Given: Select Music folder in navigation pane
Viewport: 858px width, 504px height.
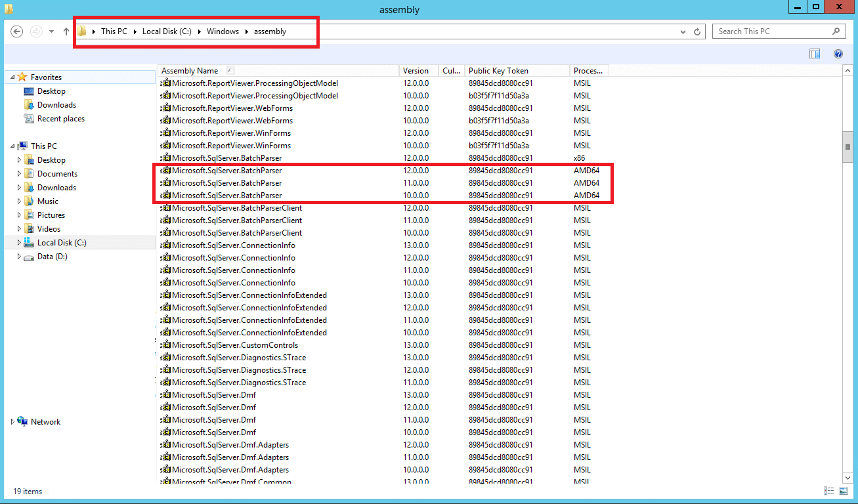Looking at the screenshot, I should pos(48,201).
